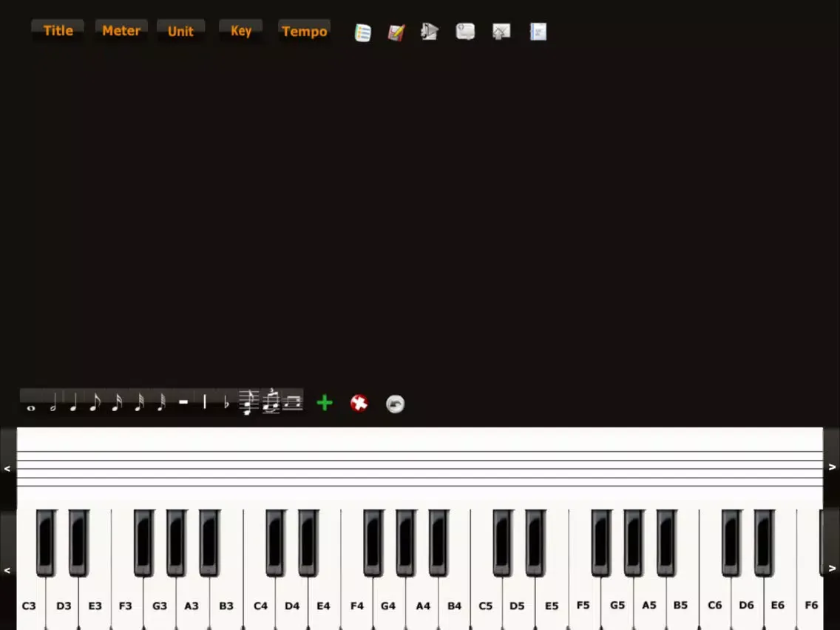
Task: Shift keyboard left with lower < arrow
Action: [7, 570]
